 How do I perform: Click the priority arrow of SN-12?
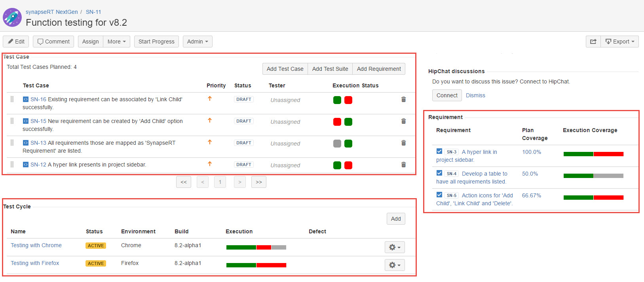click(210, 164)
